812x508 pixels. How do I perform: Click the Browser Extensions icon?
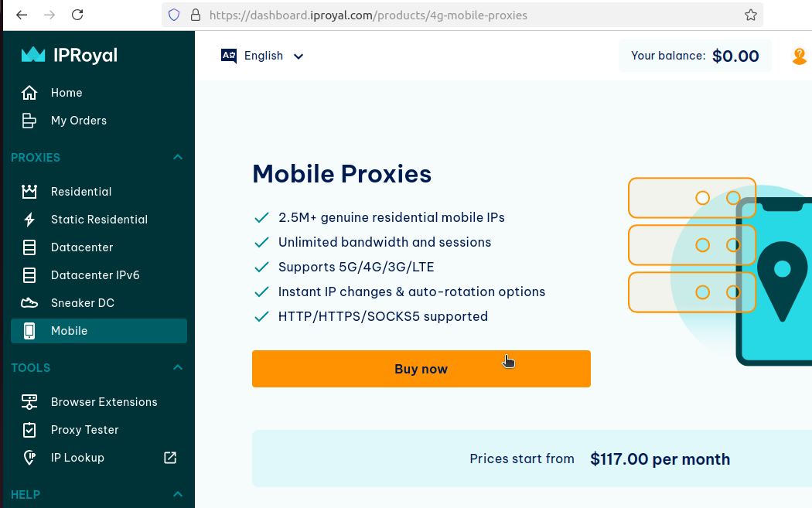point(29,402)
